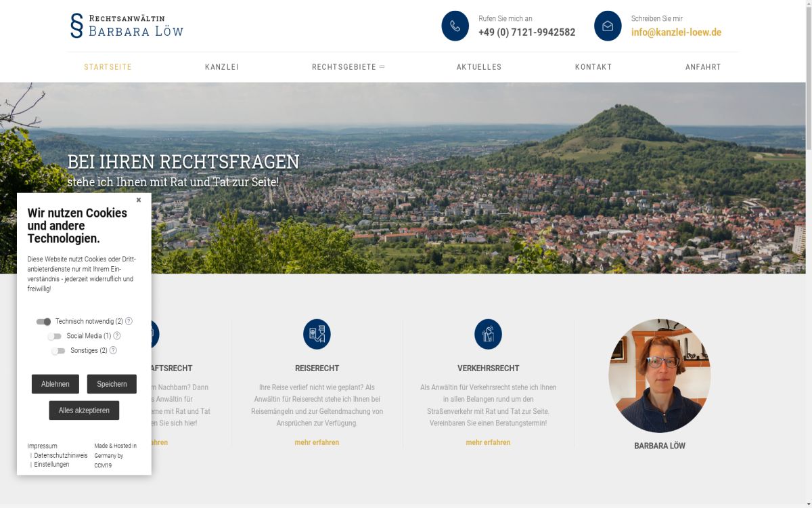Click the Verkehrsrecht traffic officer icon
The width and height of the screenshot is (812, 508).
[488, 334]
